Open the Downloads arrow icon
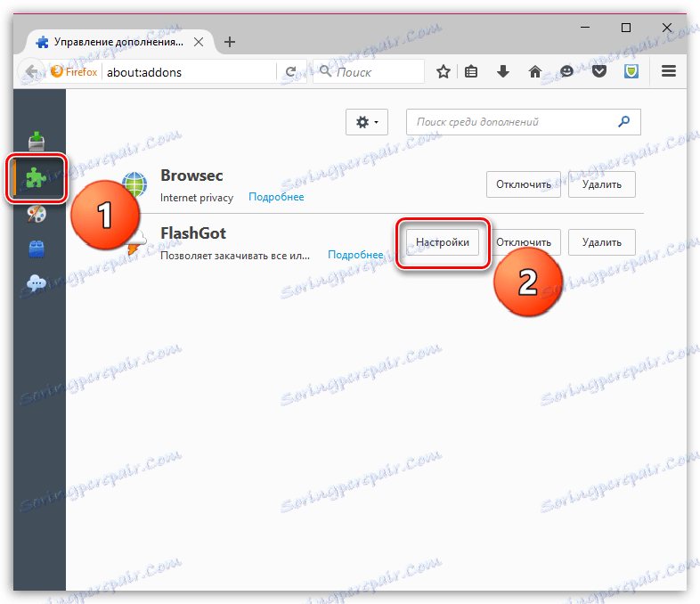700x604 pixels. 503,71
